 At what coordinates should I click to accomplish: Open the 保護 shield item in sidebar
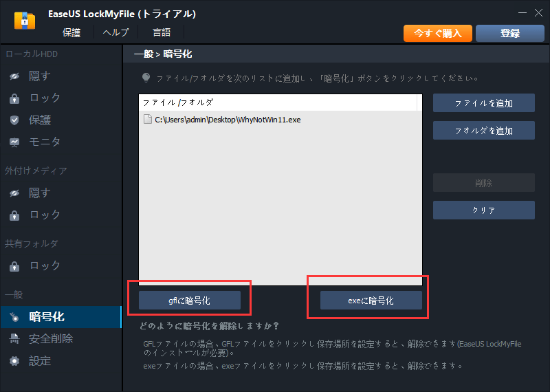pos(39,120)
